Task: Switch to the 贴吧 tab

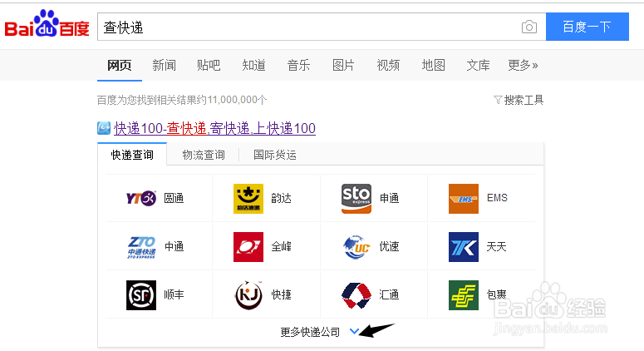Action: [x=209, y=65]
